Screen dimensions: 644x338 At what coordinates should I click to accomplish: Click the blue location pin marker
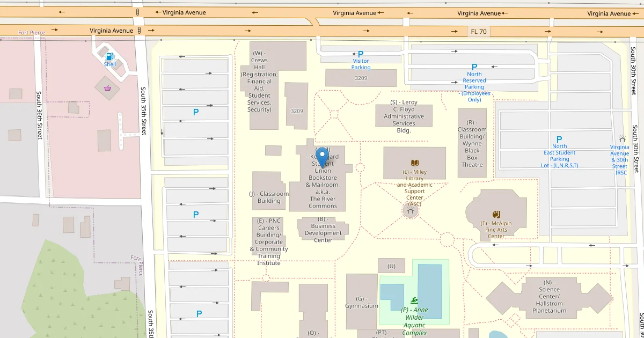coord(322,158)
